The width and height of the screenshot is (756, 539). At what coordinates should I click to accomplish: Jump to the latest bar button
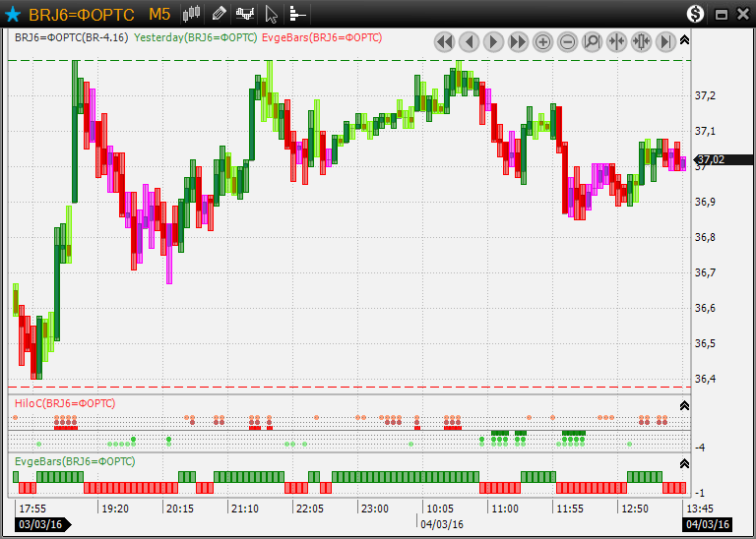click(665, 41)
